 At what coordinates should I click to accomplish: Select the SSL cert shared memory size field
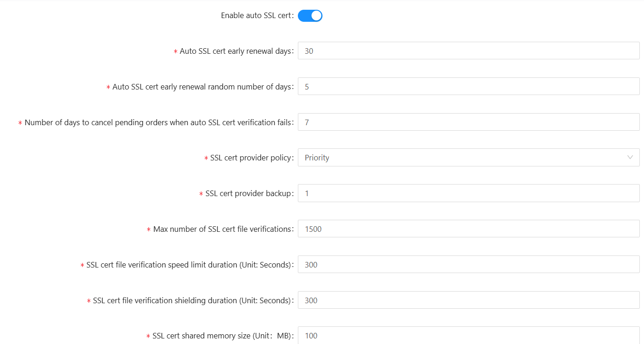[x=469, y=336]
